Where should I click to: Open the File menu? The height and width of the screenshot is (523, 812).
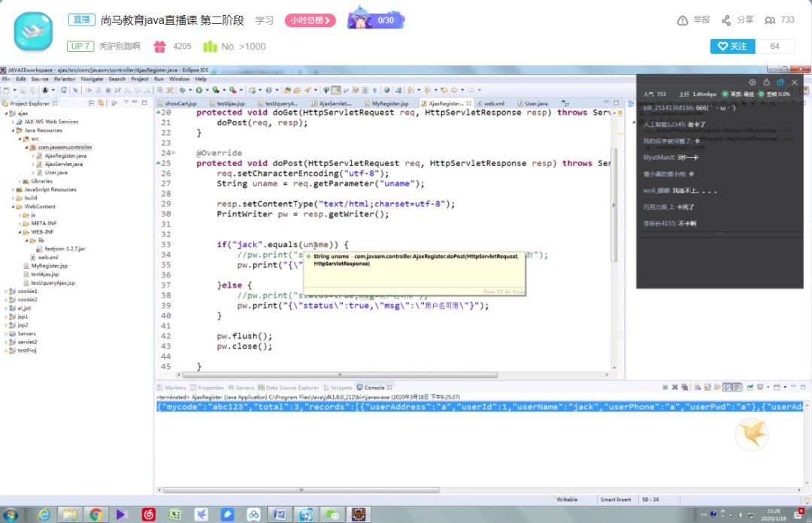[x=6, y=79]
